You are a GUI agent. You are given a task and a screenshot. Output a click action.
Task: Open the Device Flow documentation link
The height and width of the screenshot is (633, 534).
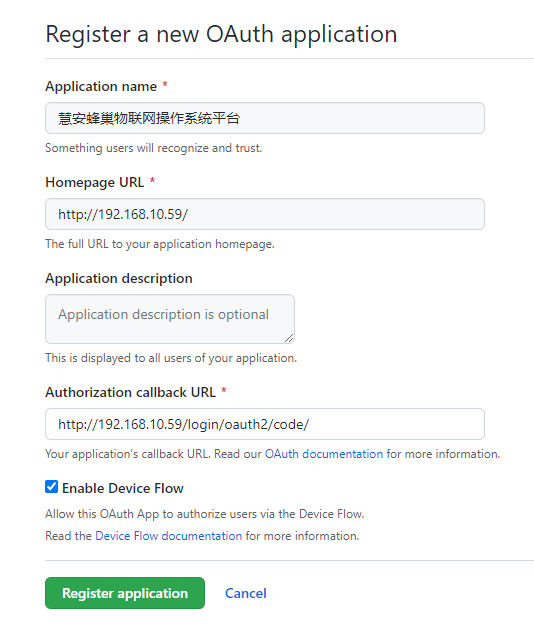tap(168, 536)
